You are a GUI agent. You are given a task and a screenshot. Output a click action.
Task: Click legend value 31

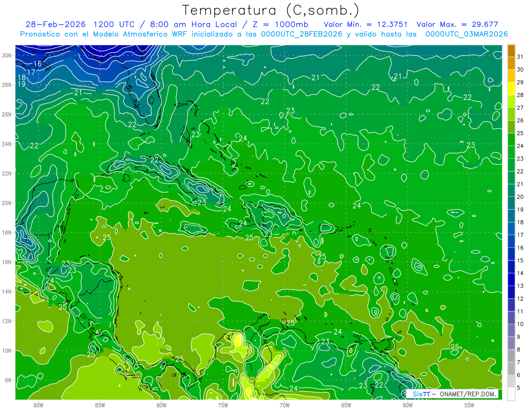tap(520, 56)
